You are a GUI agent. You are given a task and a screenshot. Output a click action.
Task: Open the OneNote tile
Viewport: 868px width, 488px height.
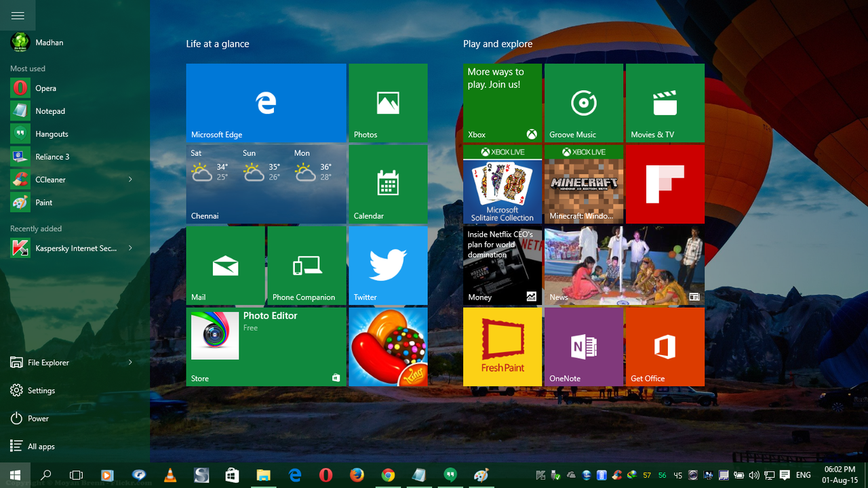click(x=584, y=347)
